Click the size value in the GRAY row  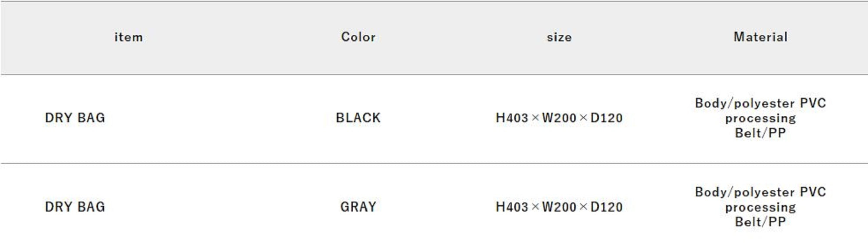(559, 207)
